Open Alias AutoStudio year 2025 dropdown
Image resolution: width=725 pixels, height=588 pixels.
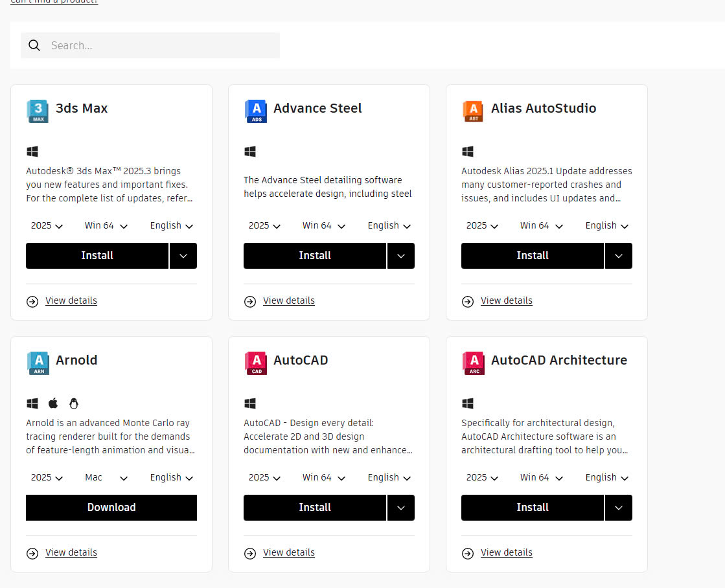pos(482,225)
